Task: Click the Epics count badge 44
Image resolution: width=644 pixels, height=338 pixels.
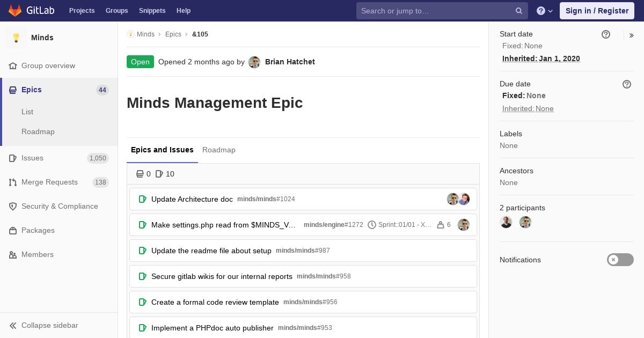Action: pos(102,90)
